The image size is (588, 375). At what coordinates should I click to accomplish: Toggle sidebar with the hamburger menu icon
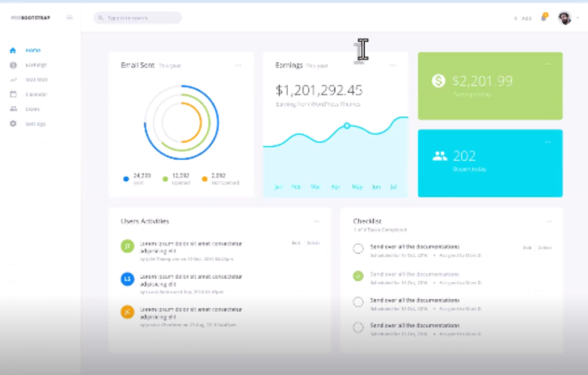click(70, 18)
